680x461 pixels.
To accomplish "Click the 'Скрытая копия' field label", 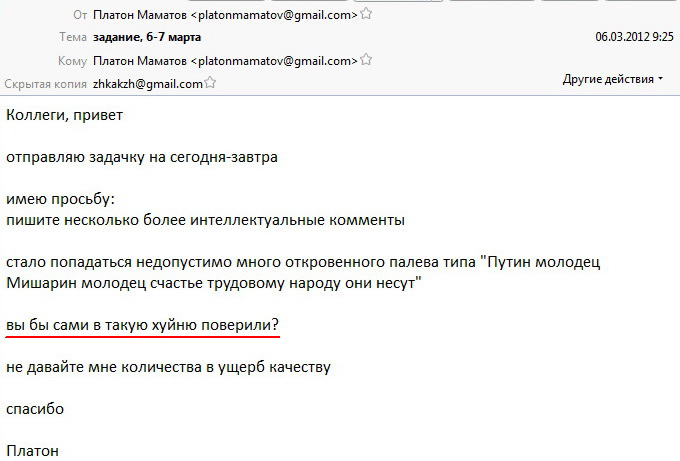I will coord(46,84).
